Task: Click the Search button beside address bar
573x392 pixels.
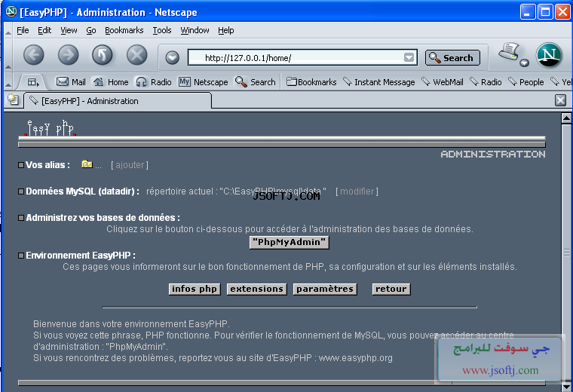Action: (x=452, y=58)
